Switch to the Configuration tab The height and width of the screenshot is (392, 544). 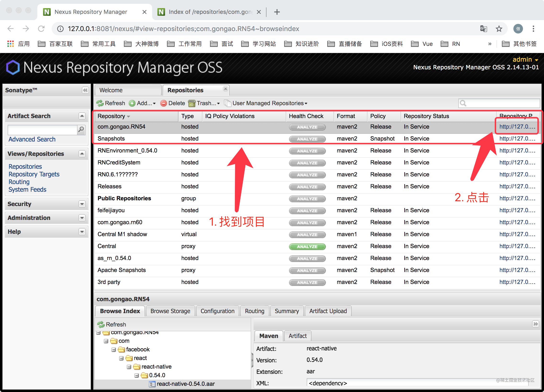pyautogui.click(x=217, y=311)
